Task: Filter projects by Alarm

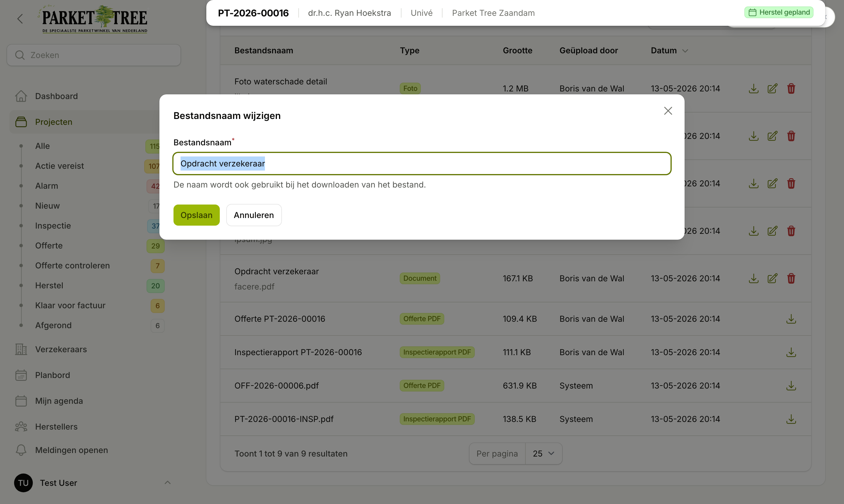Action: click(x=47, y=186)
